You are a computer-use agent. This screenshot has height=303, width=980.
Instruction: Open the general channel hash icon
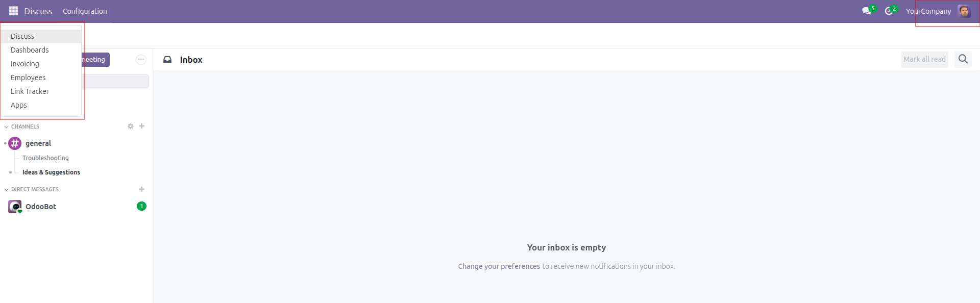click(15, 143)
